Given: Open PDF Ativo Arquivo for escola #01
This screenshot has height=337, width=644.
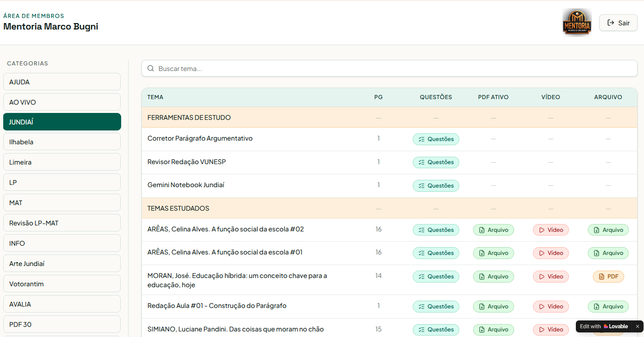Looking at the screenshot, I should (493, 253).
